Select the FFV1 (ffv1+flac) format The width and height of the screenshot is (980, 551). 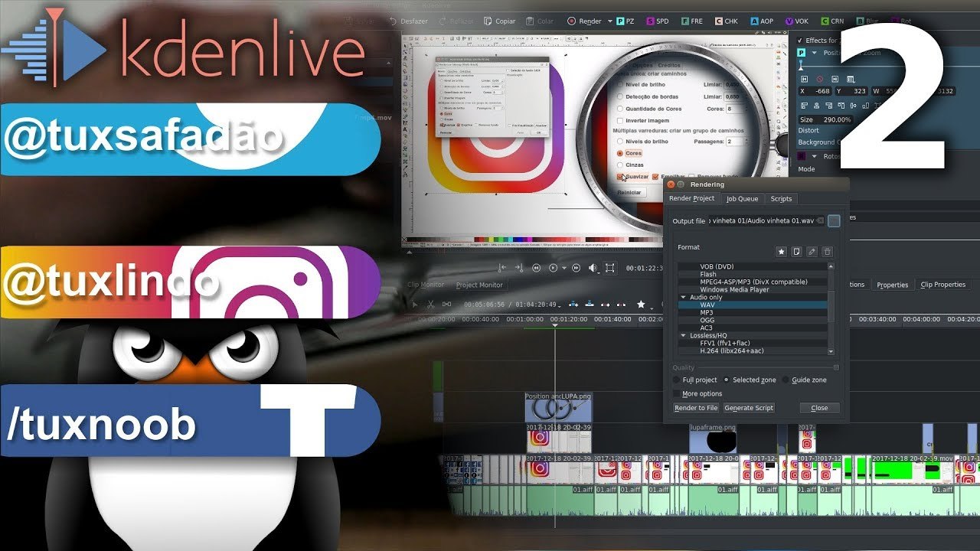tap(753, 343)
